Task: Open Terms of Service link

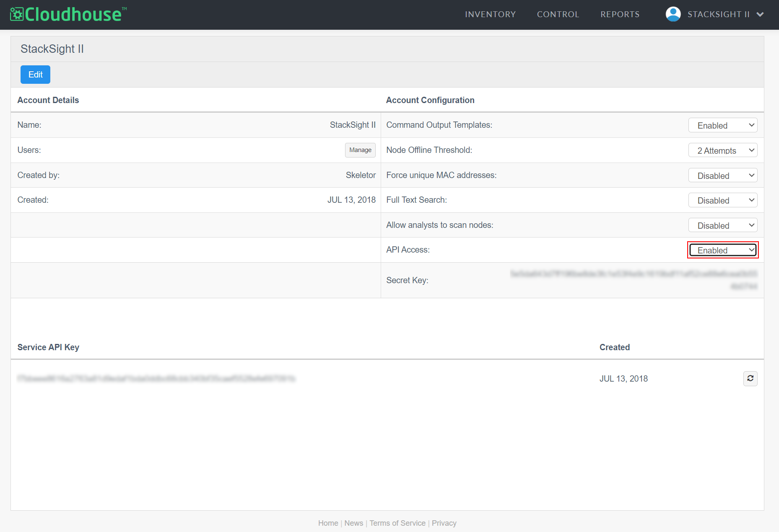Action: [x=397, y=523]
